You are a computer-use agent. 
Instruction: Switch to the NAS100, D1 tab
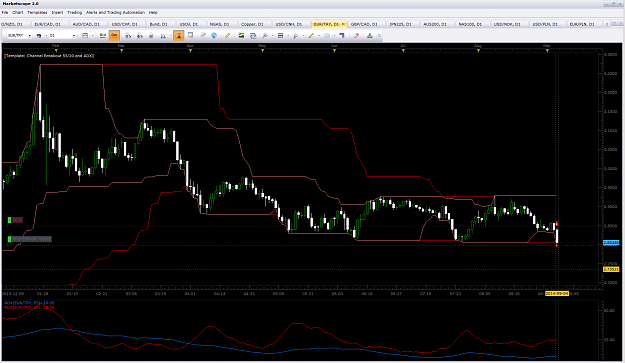coord(470,24)
